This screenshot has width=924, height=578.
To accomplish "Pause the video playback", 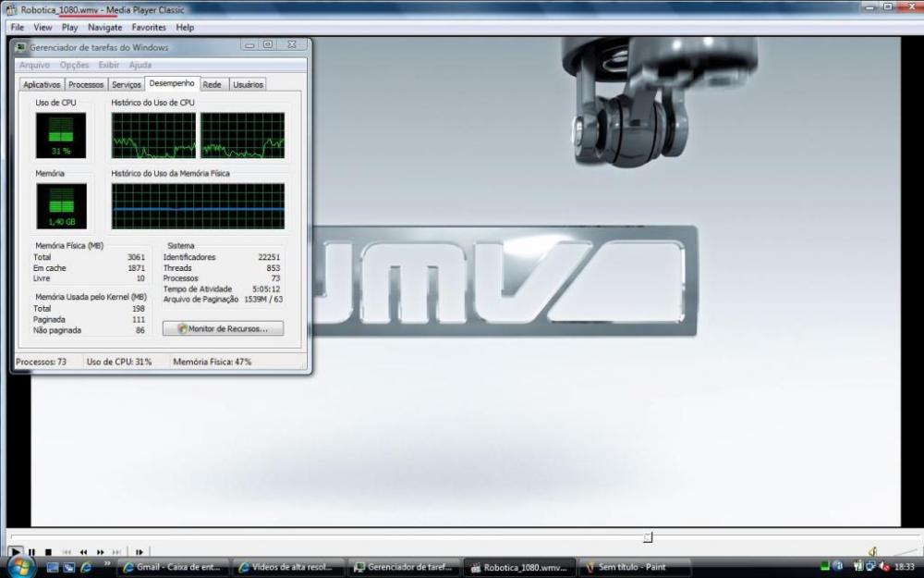I will pos(31,552).
